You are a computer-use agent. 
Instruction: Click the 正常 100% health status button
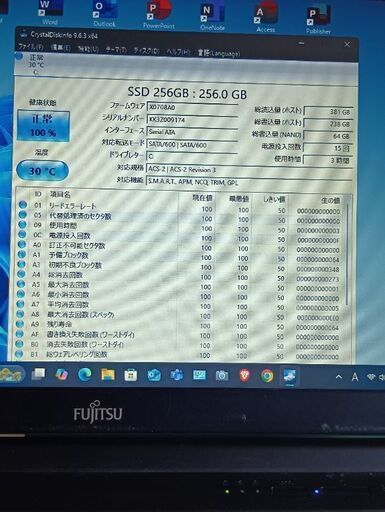tap(43, 126)
